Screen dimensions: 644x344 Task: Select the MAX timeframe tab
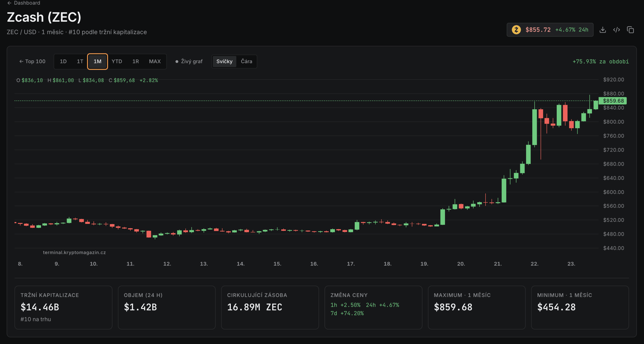pos(155,61)
